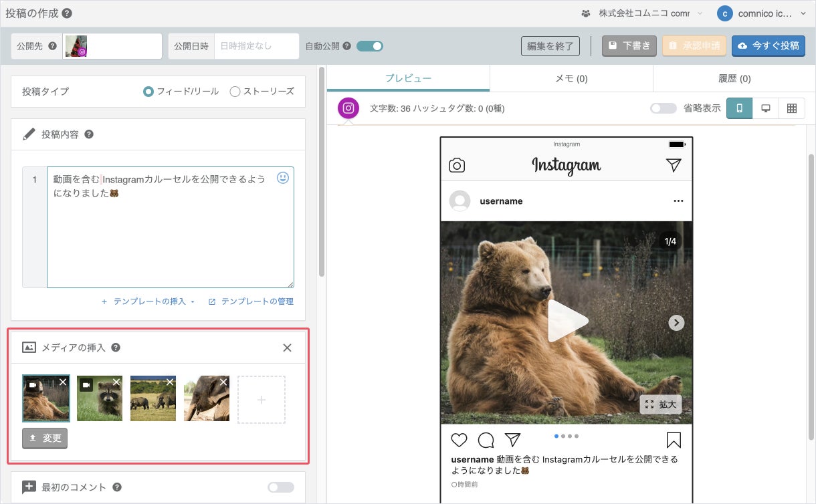
Task: Open テンプレートの管理 link
Action: pyautogui.click(x=251, y=301)
